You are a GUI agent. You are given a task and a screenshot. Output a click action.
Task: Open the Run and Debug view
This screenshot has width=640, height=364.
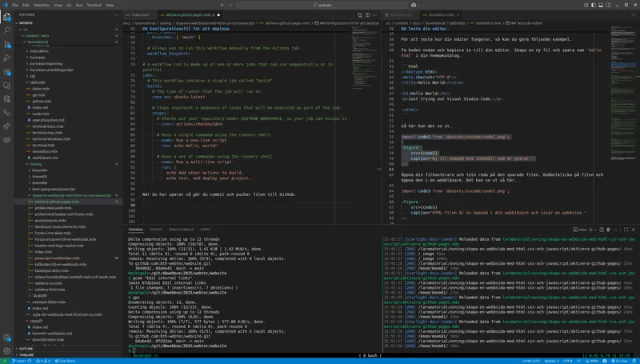tap(6, 58)
